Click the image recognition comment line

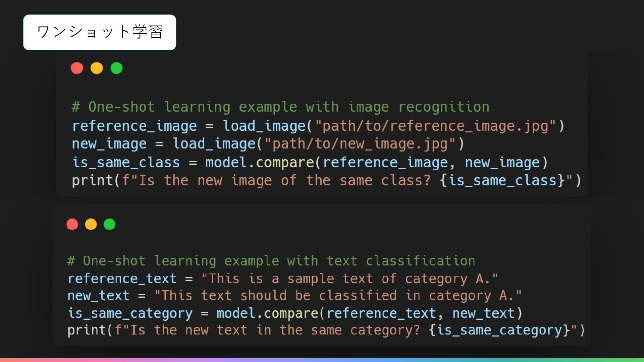280,107
